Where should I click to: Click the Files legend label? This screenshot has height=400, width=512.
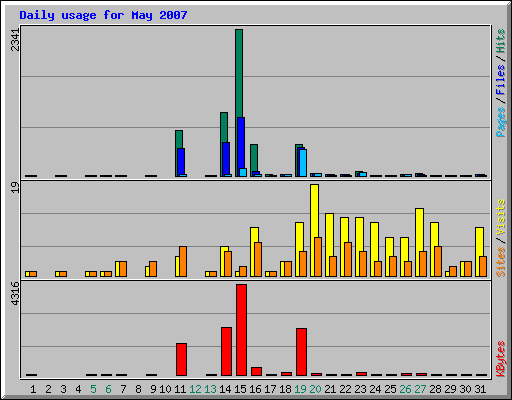(500, 80)
